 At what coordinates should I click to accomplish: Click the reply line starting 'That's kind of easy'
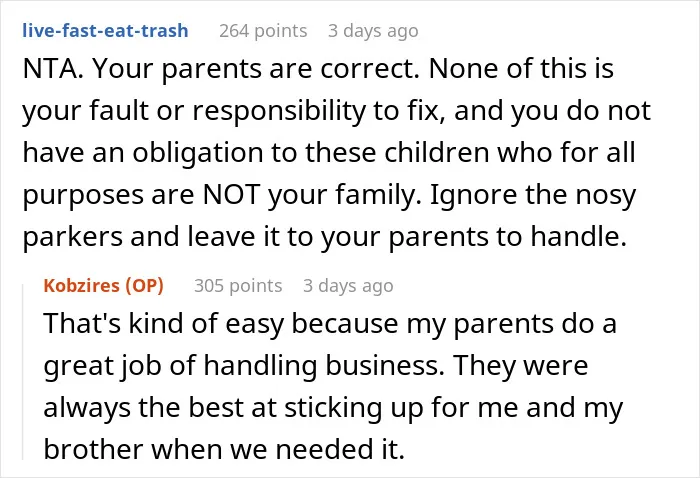coord(330,323)
